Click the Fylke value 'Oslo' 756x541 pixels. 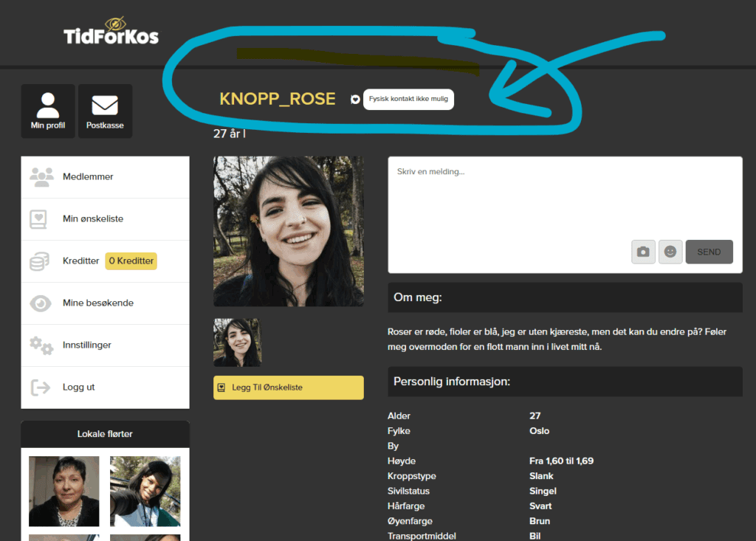click(540, 431)
